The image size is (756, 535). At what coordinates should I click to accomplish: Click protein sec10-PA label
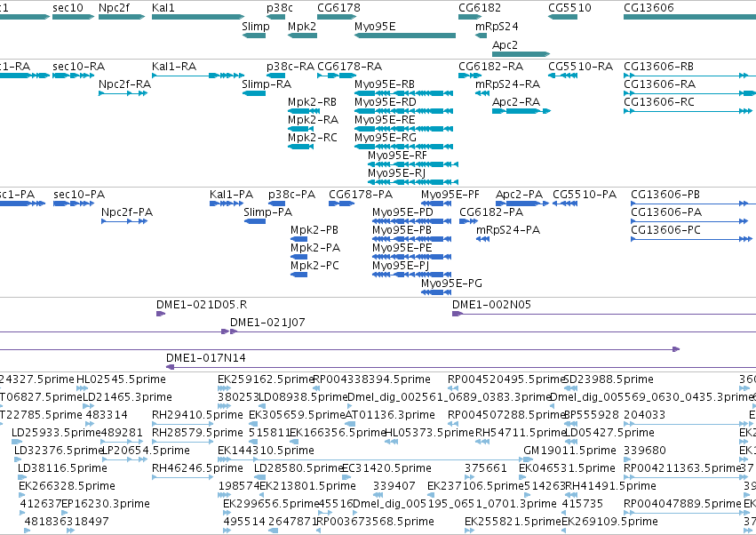click(x=79, y=195)
